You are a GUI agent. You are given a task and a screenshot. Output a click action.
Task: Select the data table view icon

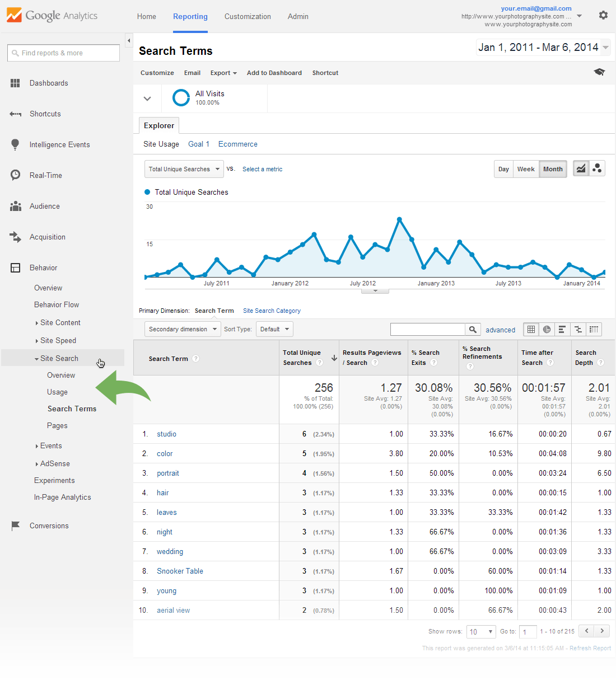[x=530, y=330]
